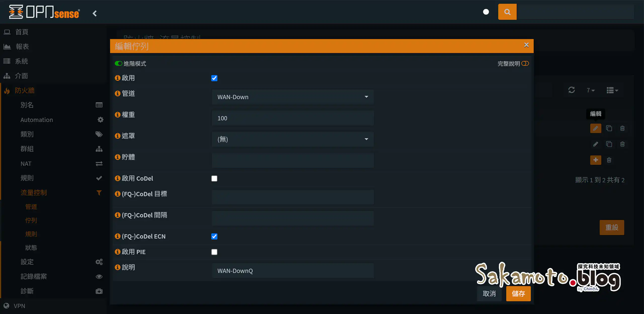This screenshot has width=644, height=314.
Task: Edit the queue using the pencil icon
Action: pos(595,128)
